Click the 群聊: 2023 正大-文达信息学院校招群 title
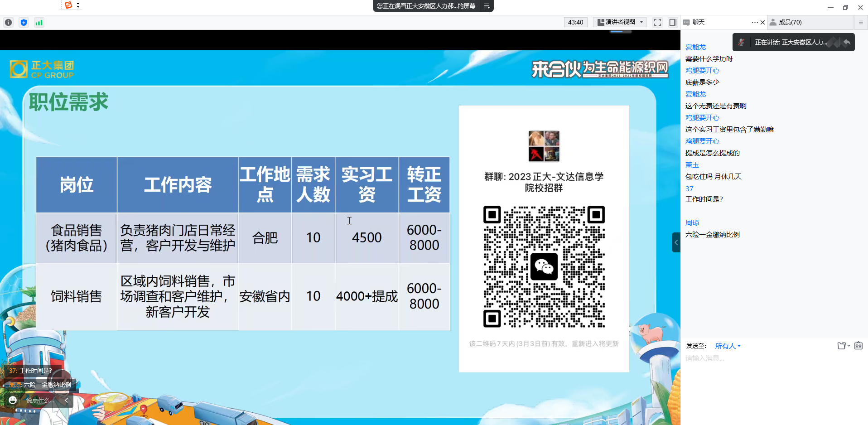Screen dimensions: 868x425 [x=544, y=182]
